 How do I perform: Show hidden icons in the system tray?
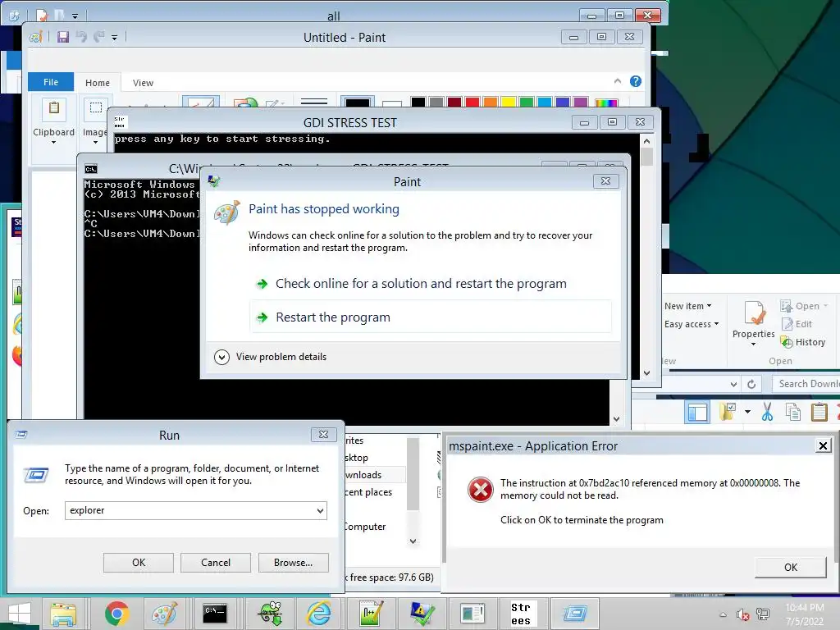pos(724,615)
